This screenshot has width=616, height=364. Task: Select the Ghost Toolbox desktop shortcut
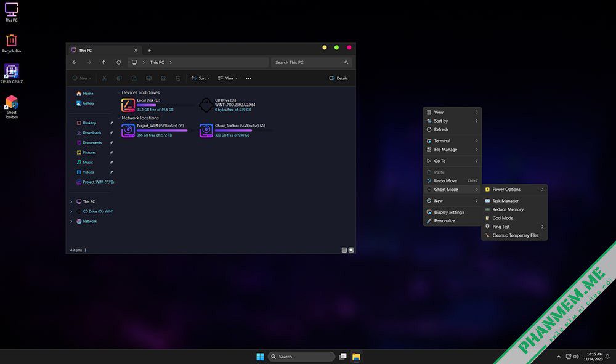[x=11, y=107]
